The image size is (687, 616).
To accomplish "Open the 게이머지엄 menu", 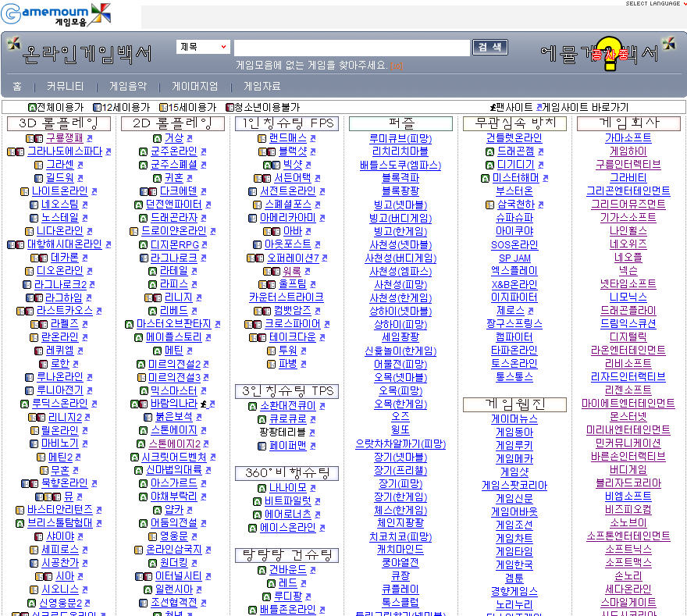I will [x=194, y=87].
